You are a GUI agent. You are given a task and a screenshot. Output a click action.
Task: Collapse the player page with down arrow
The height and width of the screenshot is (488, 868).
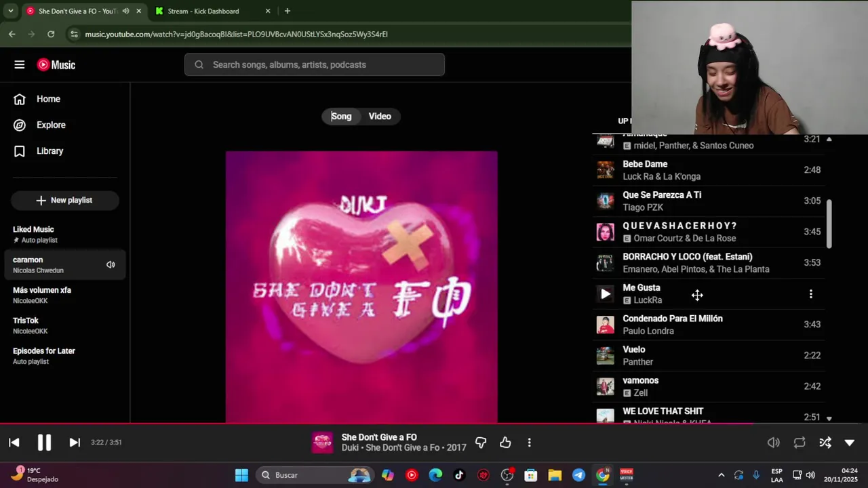850,443
